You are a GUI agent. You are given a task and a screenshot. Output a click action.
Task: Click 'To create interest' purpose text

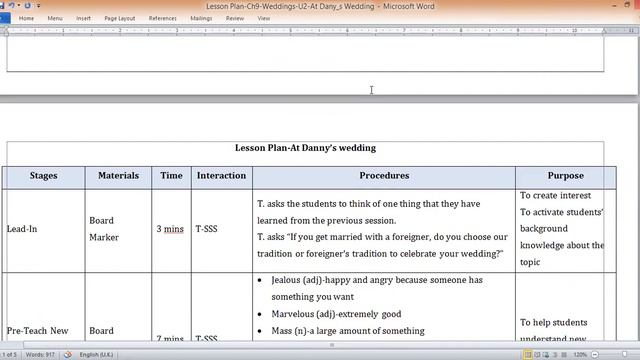[x=556, y=196]
